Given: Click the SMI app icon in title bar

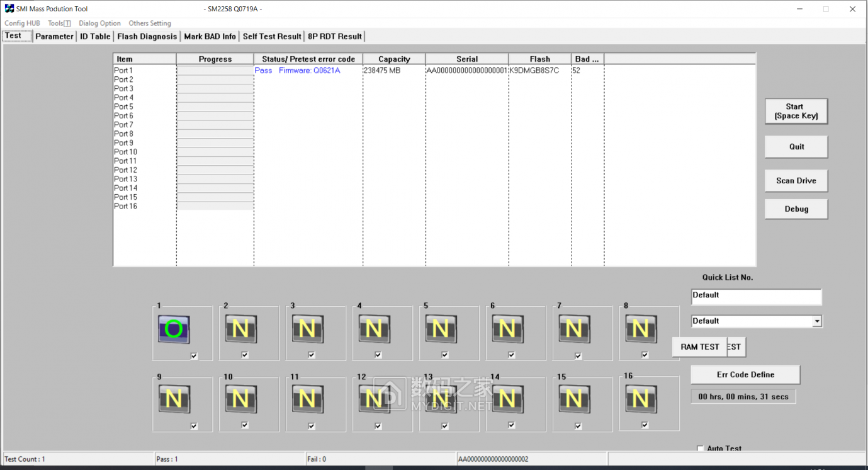Looking at the screenshot, I should click(x=9, y=9).
